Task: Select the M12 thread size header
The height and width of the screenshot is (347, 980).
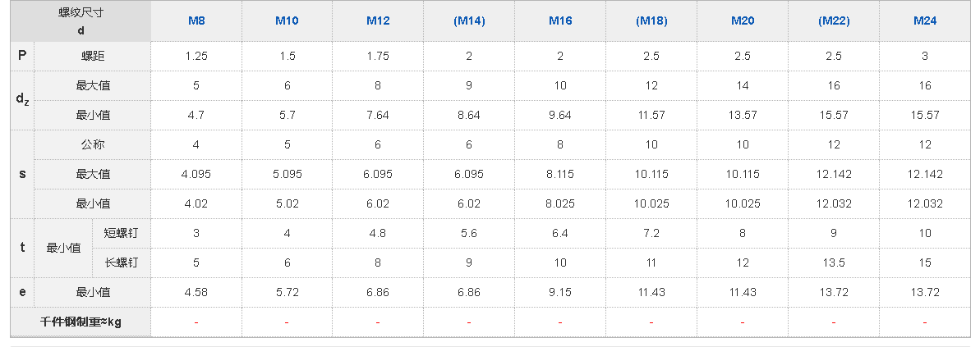Action: tap(378, 21)
